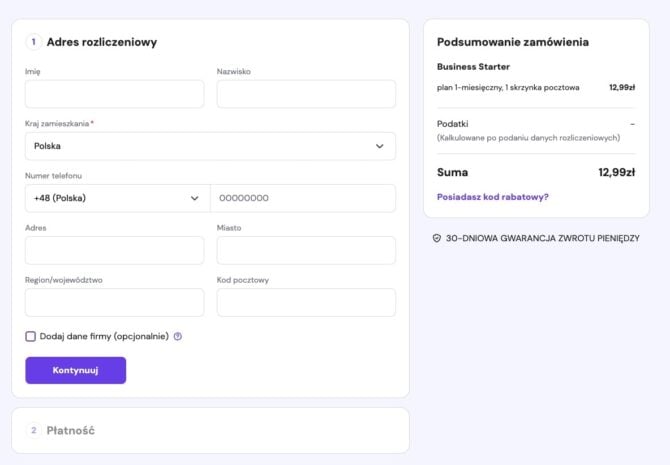670x465 pixels.
Task: Click the step 1 number badge
Action: click(33, 42)
